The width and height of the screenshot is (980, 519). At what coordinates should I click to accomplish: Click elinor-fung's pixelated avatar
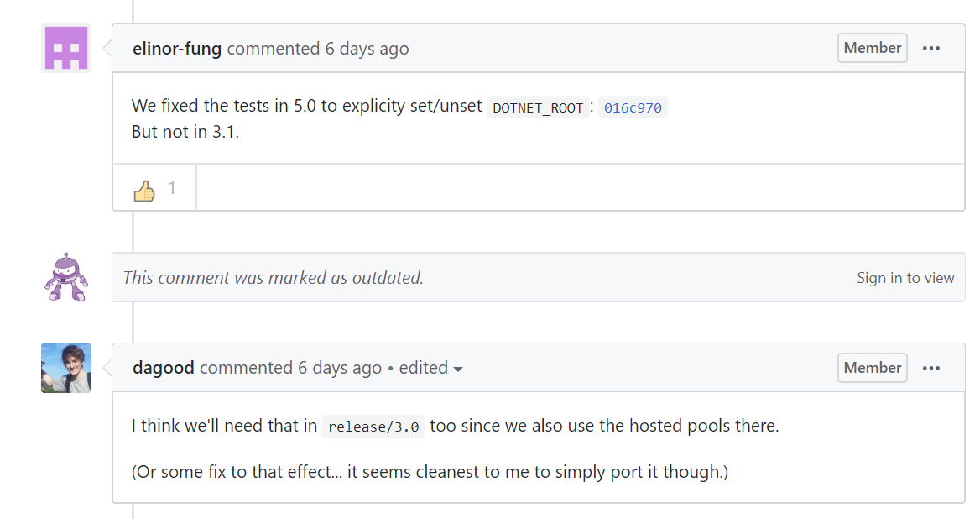tap(65, 48)
